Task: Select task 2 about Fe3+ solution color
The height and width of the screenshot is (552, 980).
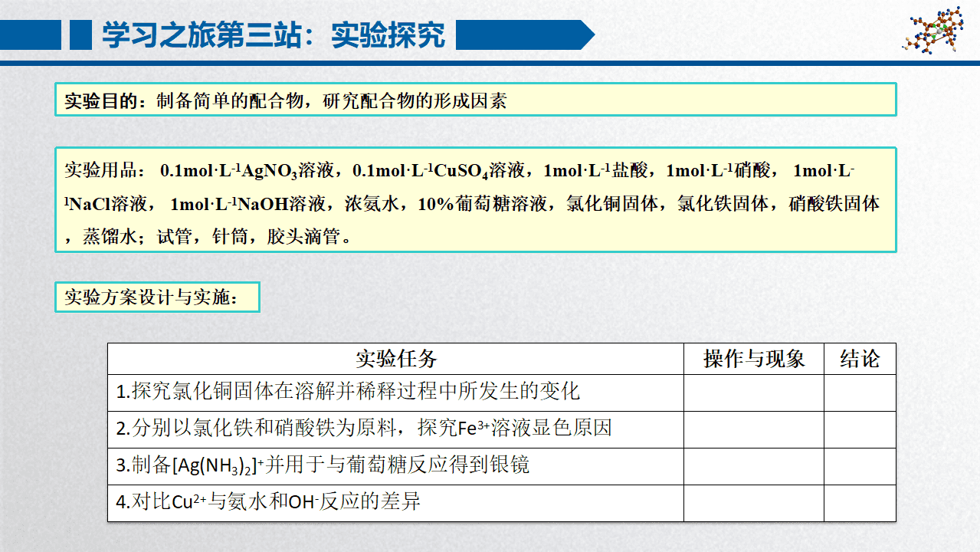Action: [x=395, y=429]
